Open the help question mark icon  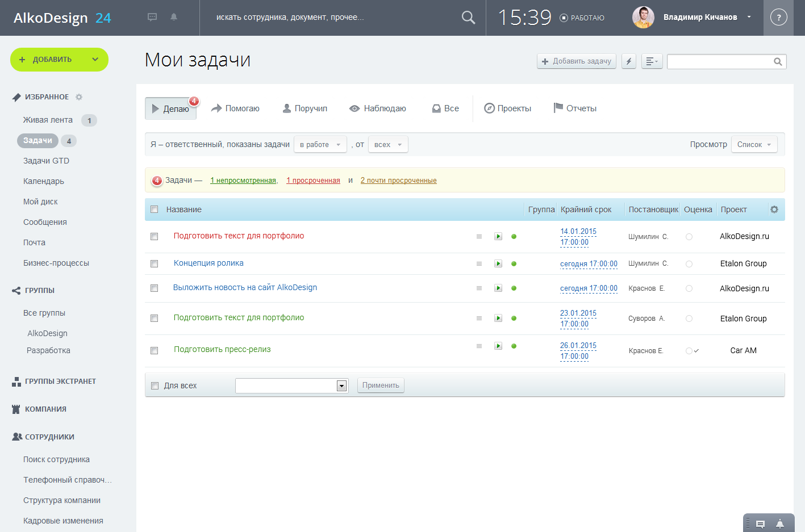click(778, 18)
